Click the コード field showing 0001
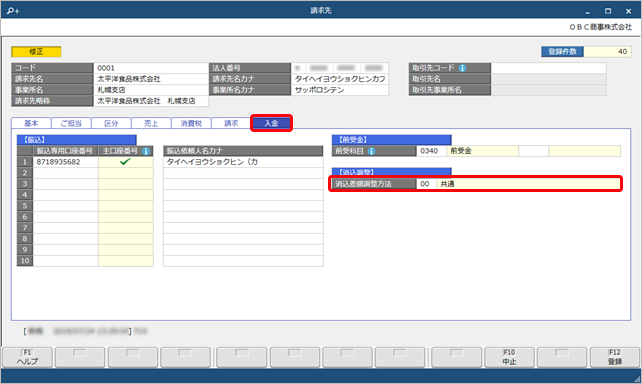The height and width of the screenshot is (384, 642). point(151,68)
